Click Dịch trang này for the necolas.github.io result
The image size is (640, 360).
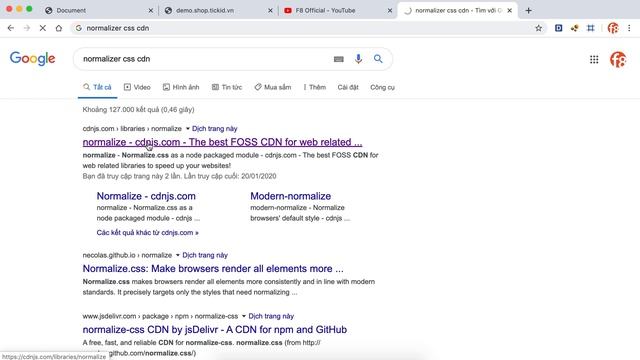click(x=205, y=255)
